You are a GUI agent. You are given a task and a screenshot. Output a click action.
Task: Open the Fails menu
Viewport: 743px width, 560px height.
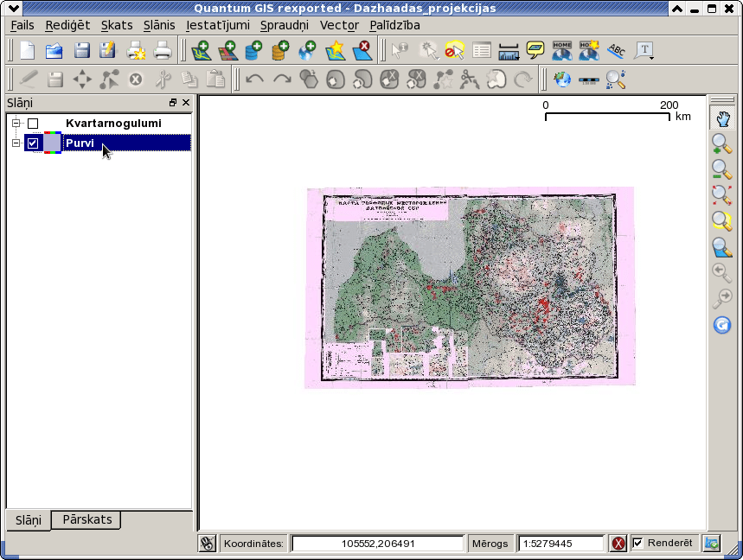(22, 25)
